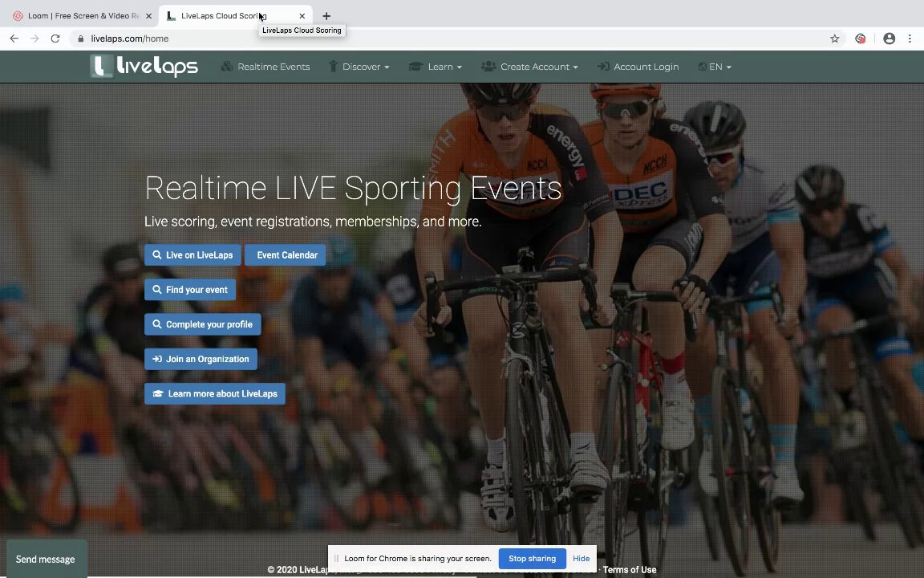Open the Event Calendar
Image resolution: width=924 pixels, height=578 pixels.
coord(286,254)
